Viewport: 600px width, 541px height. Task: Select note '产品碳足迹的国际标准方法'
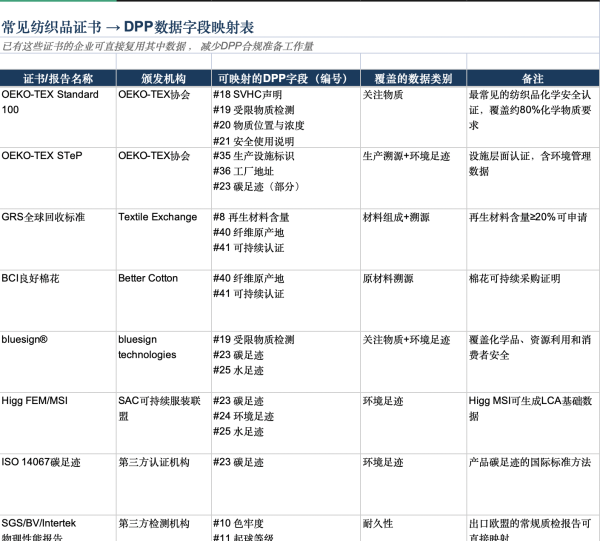[x=533, y=484]
